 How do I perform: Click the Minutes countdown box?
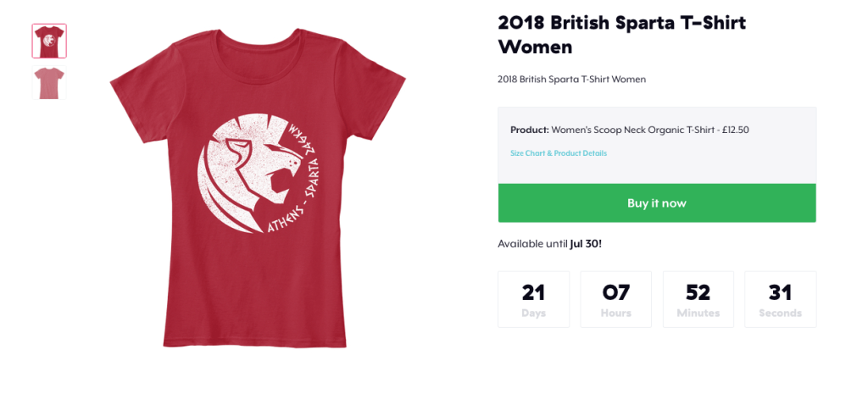tap(698, 299)
